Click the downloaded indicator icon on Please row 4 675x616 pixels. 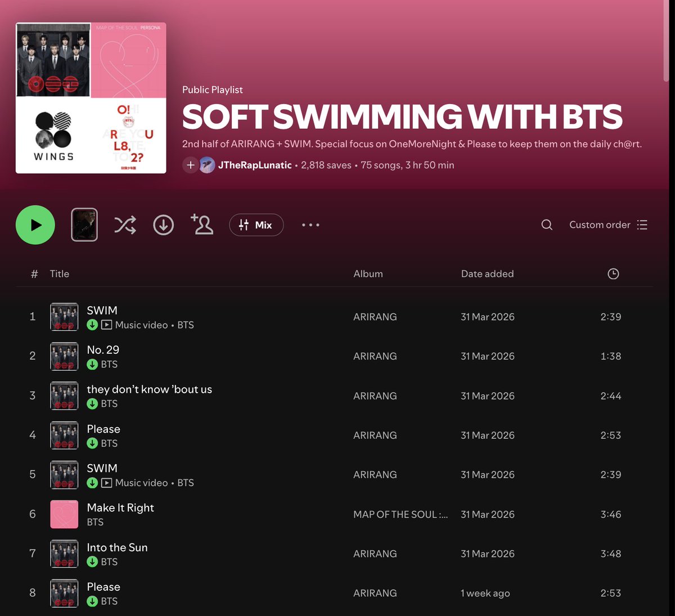tap(92, 443)
